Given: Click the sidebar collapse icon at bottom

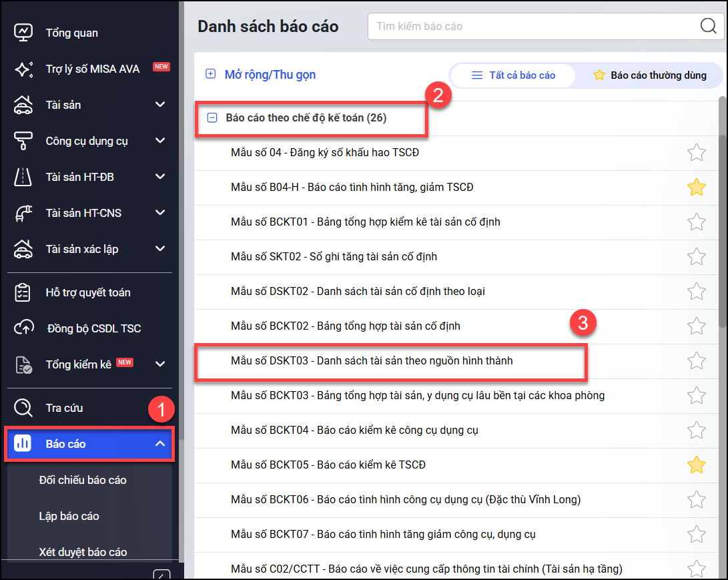Looking at the screenshot, I should (x=161, y=573).
